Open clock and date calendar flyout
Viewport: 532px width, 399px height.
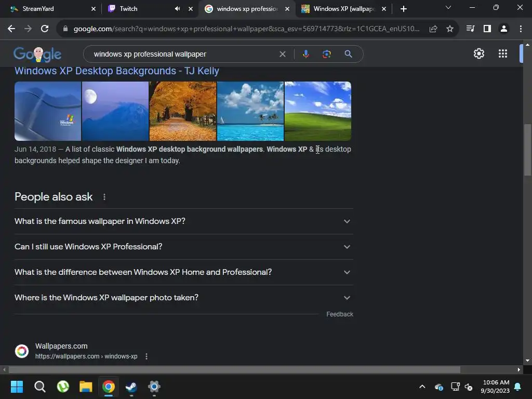[x=495, y=387]
